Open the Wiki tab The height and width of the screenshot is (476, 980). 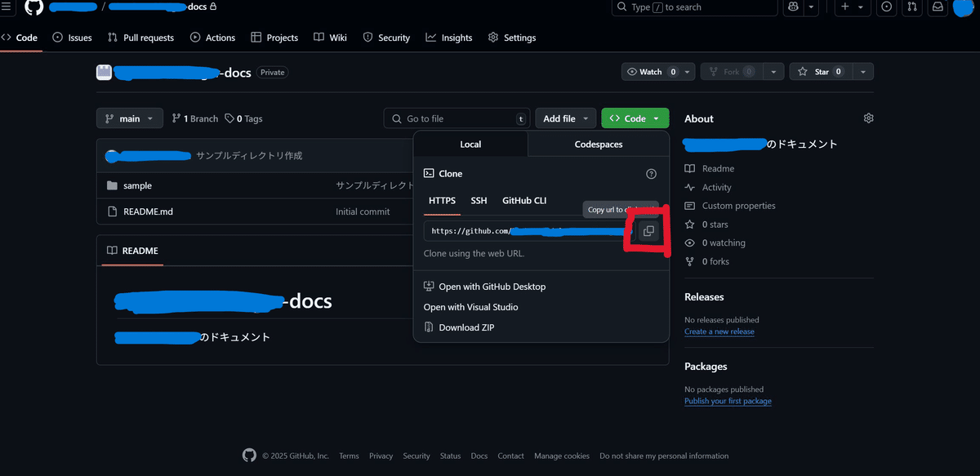331,38
